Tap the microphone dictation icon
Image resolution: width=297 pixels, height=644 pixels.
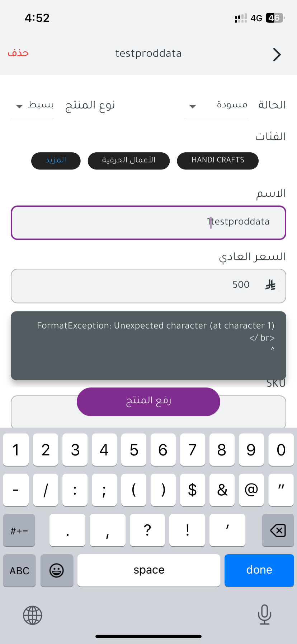pyautogui.click(x=264, y=615)
